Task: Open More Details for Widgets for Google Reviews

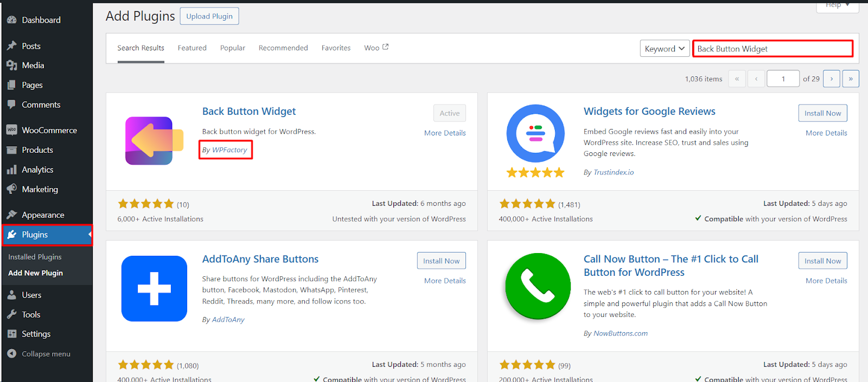Action: pos(826,133)
